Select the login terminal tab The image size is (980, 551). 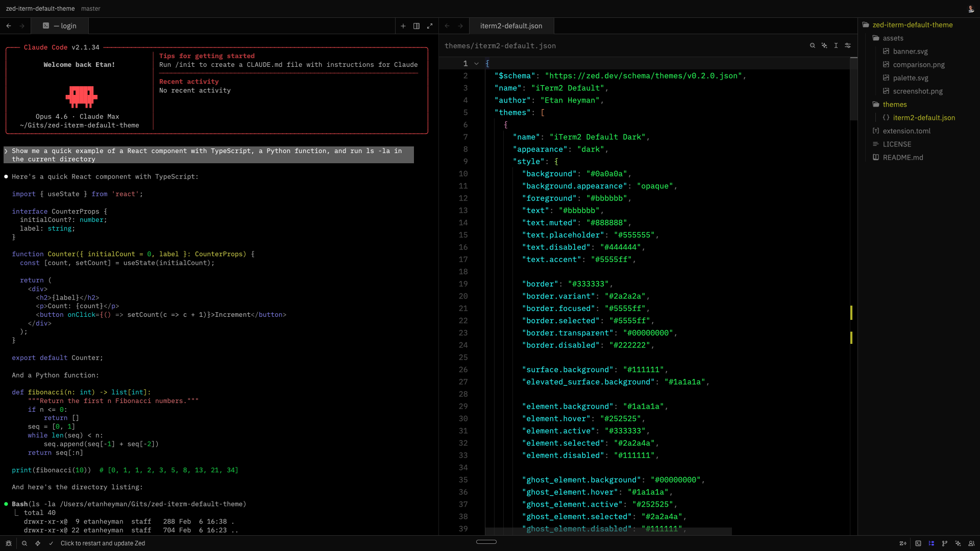point(59,26)
